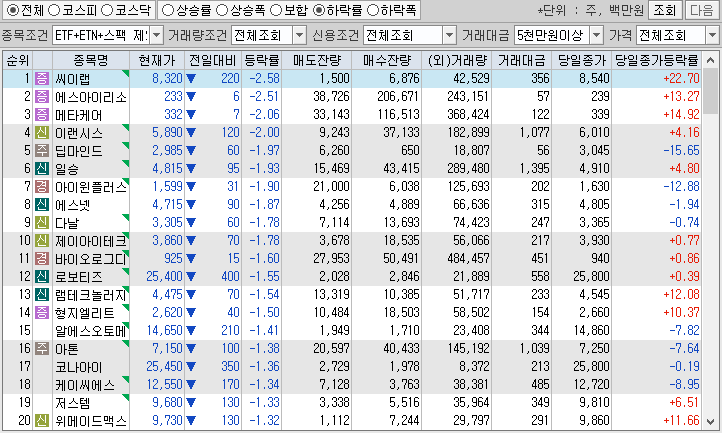This screenshot has height=433, width=722.
Task: Open the 거래대금 5천만원이상 dropdown
Action: pyautogui.click(x=596, y=35)
